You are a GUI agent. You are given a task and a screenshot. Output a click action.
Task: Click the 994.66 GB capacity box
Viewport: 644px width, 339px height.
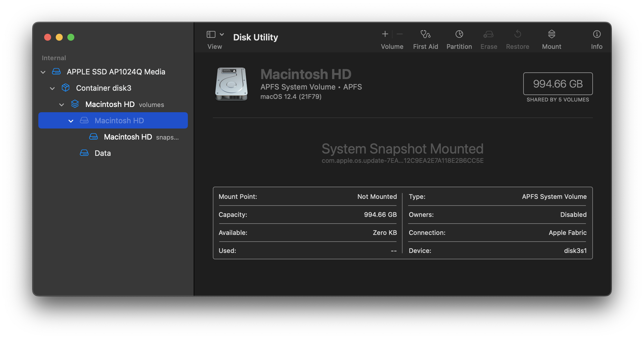[558, 84]
